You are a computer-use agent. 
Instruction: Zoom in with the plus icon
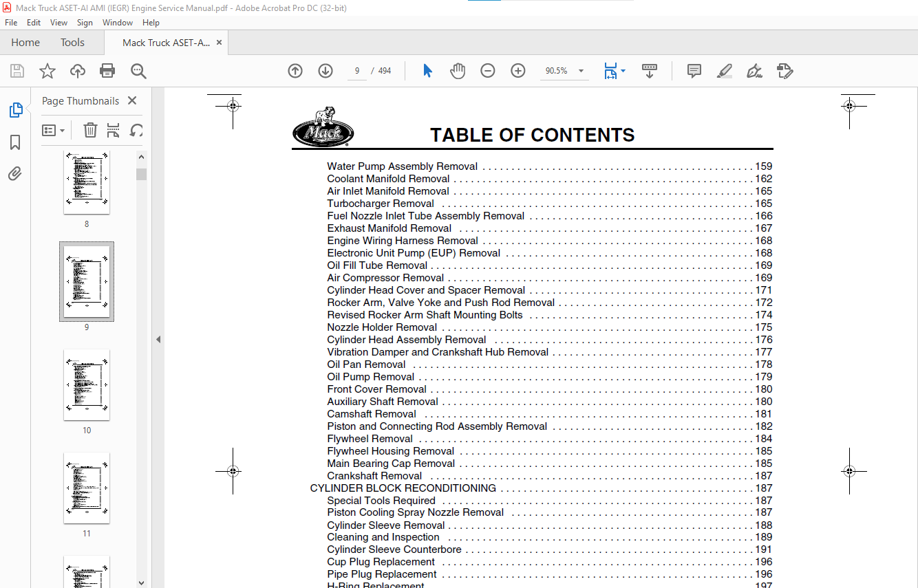(518, 71)
